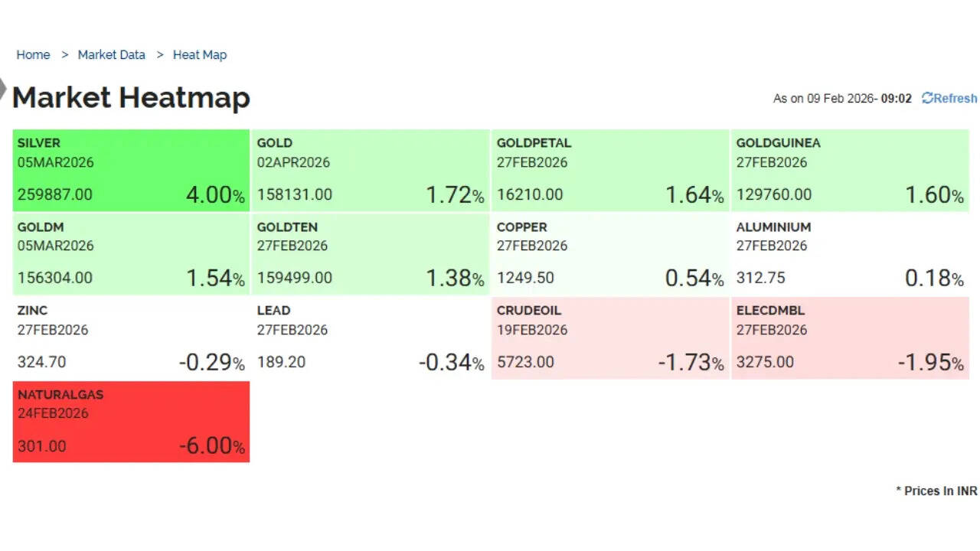Open the COPPER 27FEB2026 tile
Image resolution: width=980 pixels, height=551 pixels.
pyautogui.click(x=610, y=254)
